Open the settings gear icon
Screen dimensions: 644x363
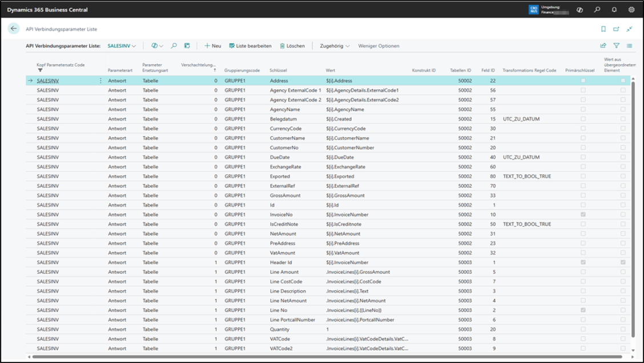(631, 10)
